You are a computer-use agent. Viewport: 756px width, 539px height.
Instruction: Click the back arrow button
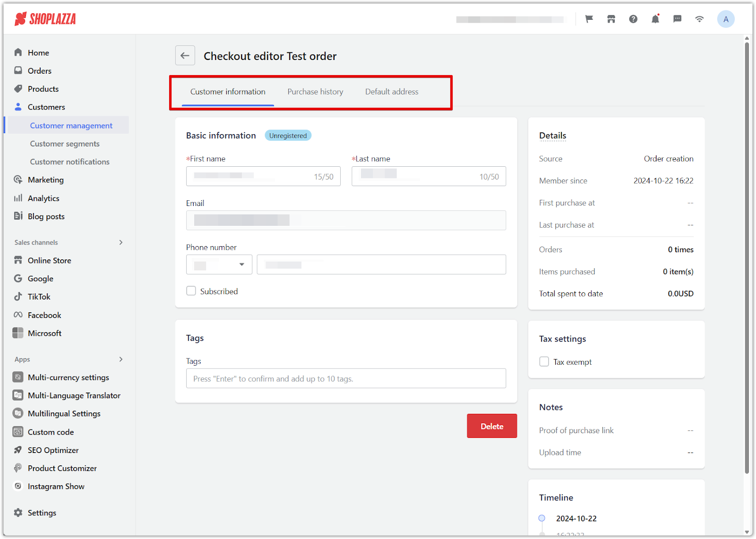(185, 56)
